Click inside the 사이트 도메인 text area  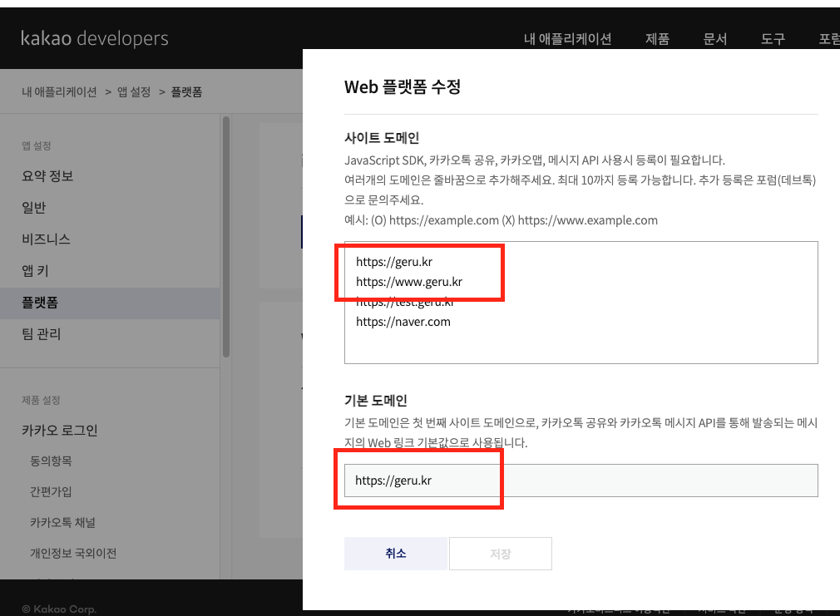581,303
